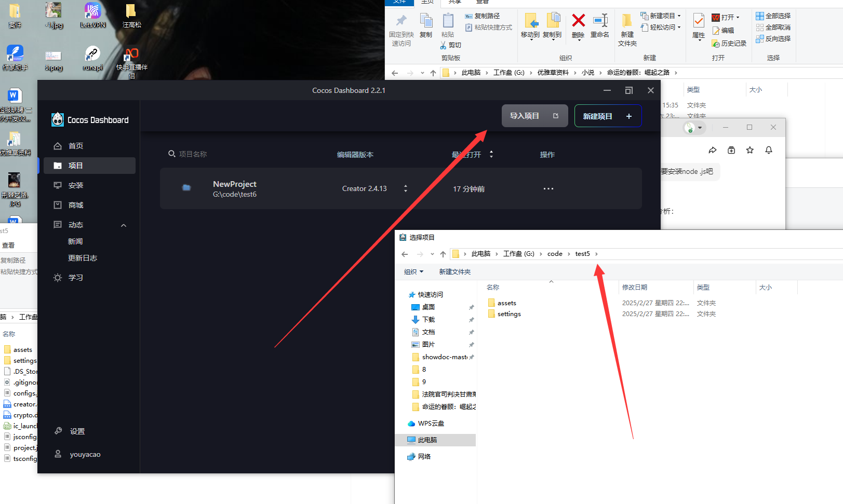Screen dimensions: 843x504
Task: Sort projects by 最近打开 arrows
Action: point(491,154)
